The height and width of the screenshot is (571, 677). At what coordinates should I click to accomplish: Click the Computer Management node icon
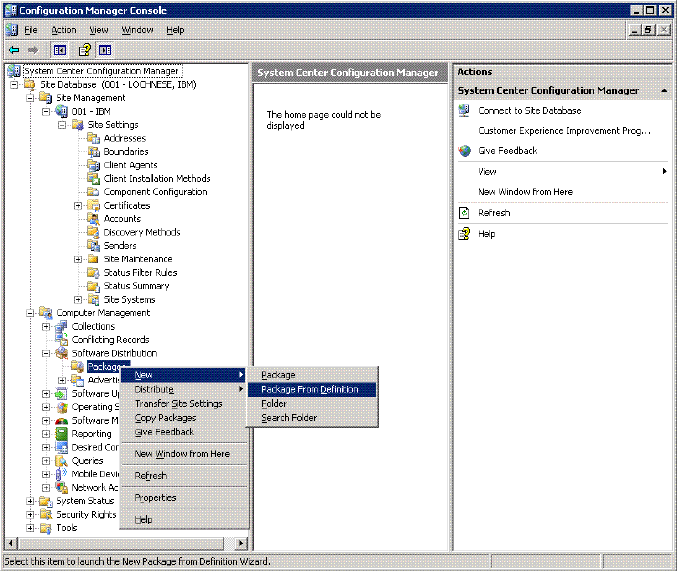point(45,313)
